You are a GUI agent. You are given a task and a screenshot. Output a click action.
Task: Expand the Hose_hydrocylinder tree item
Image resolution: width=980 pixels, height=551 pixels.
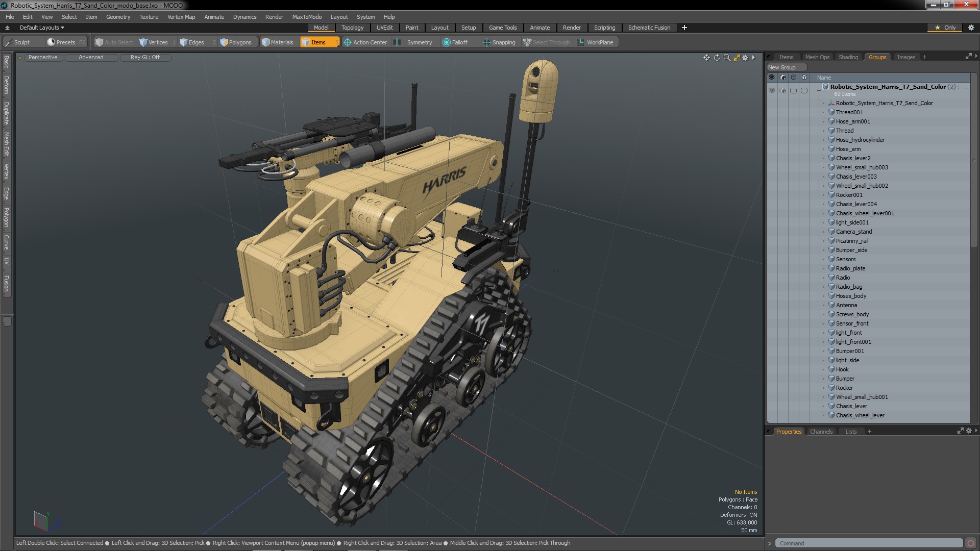click(823, 140)
